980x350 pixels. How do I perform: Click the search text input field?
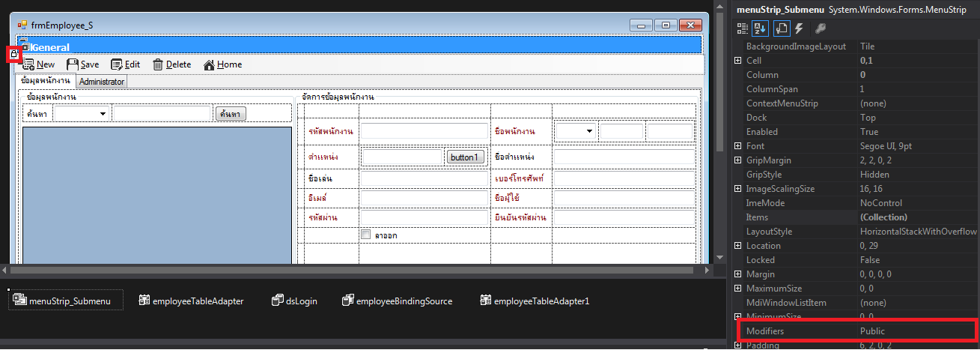162,113
